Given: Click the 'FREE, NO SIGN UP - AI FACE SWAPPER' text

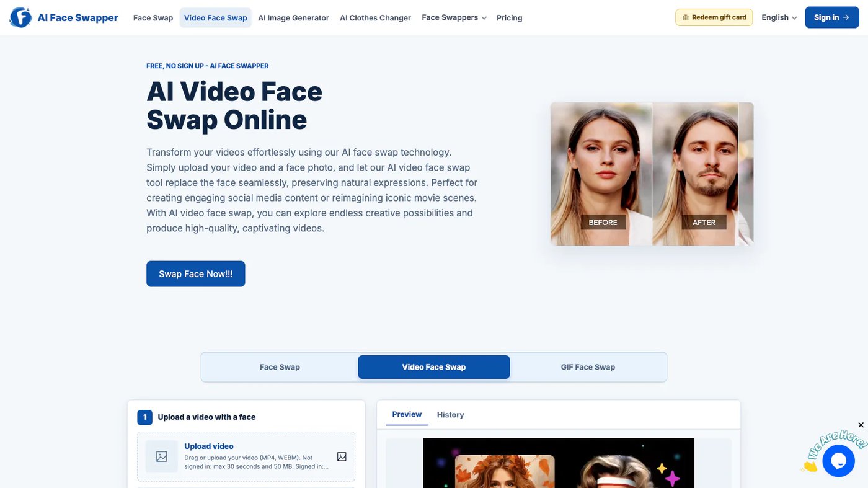Looking at the screenshot, I should click(x=208, y=66).
